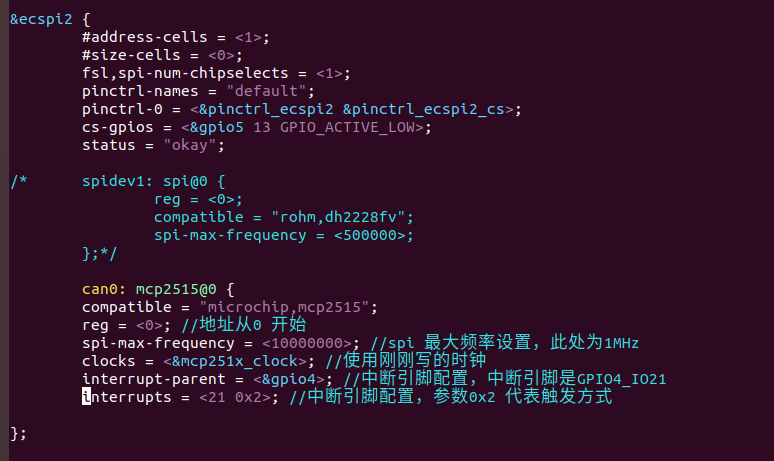Click the 10000000 spi-max-frequency value
Image resolution: width=774 pixels, height=461 pixels.
pos(309,344)
